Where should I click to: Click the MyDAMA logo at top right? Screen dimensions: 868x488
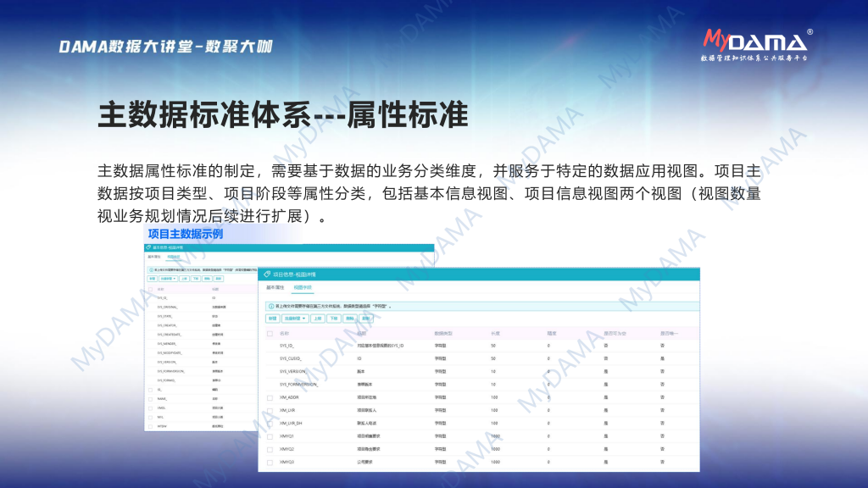pos(756,44)
